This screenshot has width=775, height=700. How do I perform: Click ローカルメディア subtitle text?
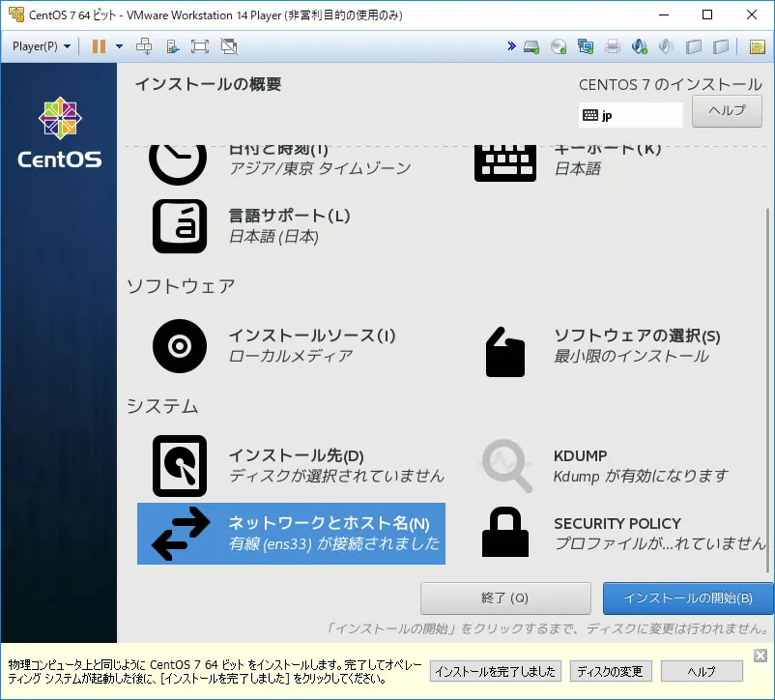click(291, 356)
